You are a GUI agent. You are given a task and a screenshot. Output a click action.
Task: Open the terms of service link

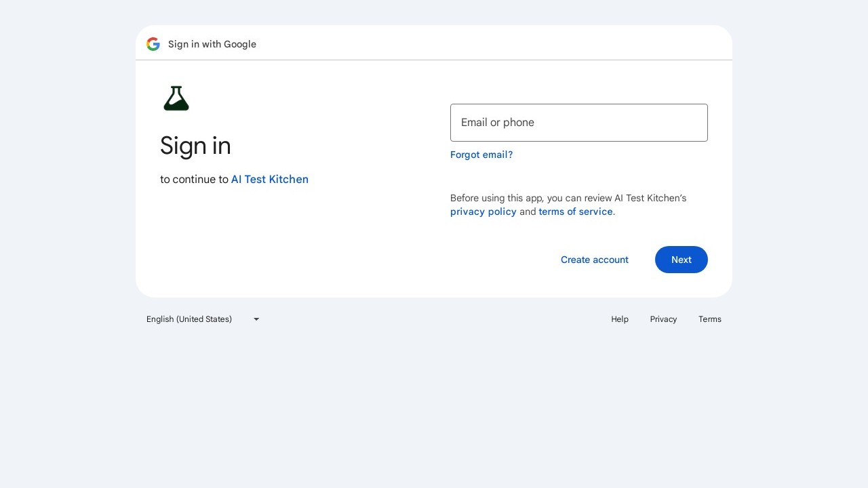tap(576, 211)
